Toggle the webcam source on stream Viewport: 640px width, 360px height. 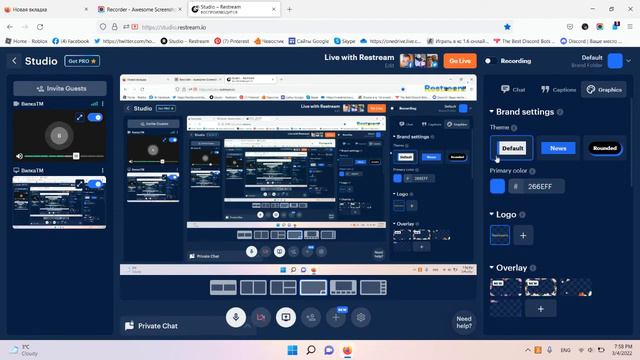[95, 118]
